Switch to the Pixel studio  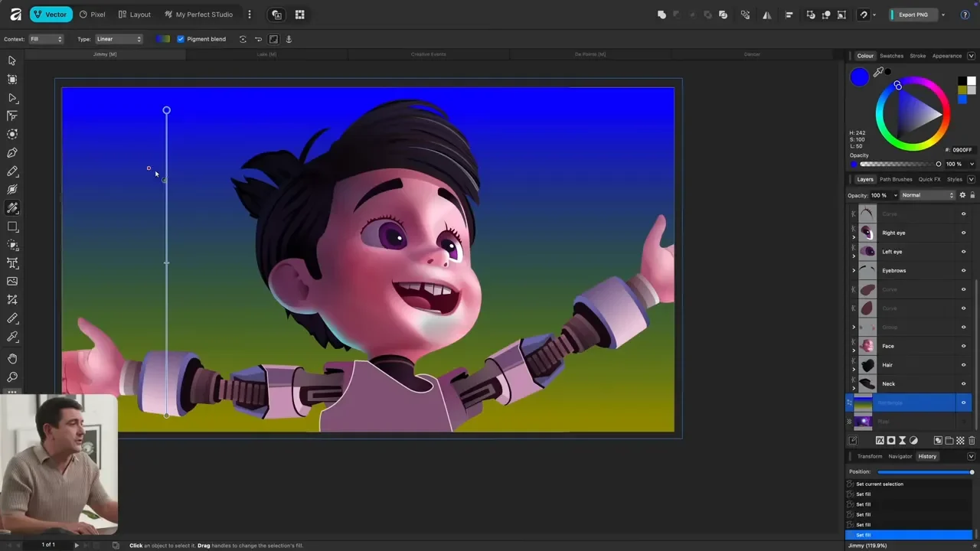click(x=92, y=15)
